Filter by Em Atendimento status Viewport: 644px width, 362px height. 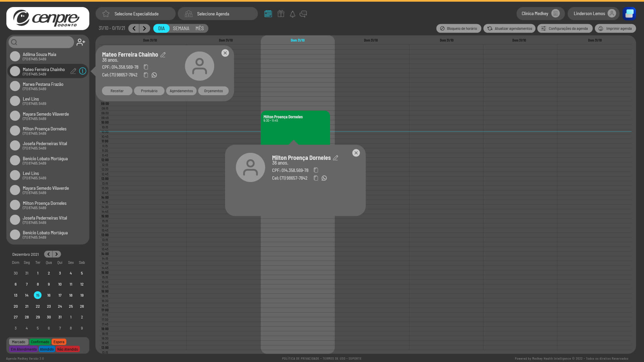23,349
